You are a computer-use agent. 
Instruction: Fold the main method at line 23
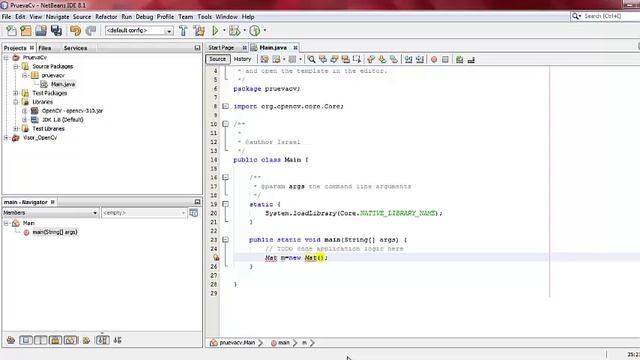coord(225,240)
